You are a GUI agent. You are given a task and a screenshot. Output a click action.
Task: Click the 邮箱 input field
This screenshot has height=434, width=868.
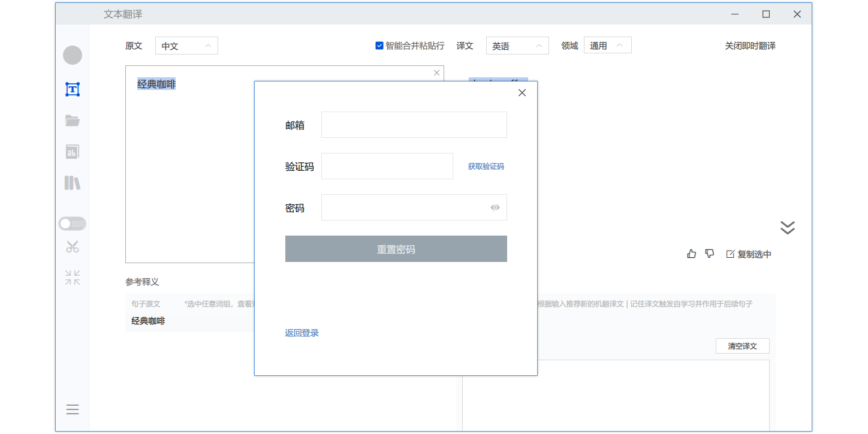(x=414, y=125)
